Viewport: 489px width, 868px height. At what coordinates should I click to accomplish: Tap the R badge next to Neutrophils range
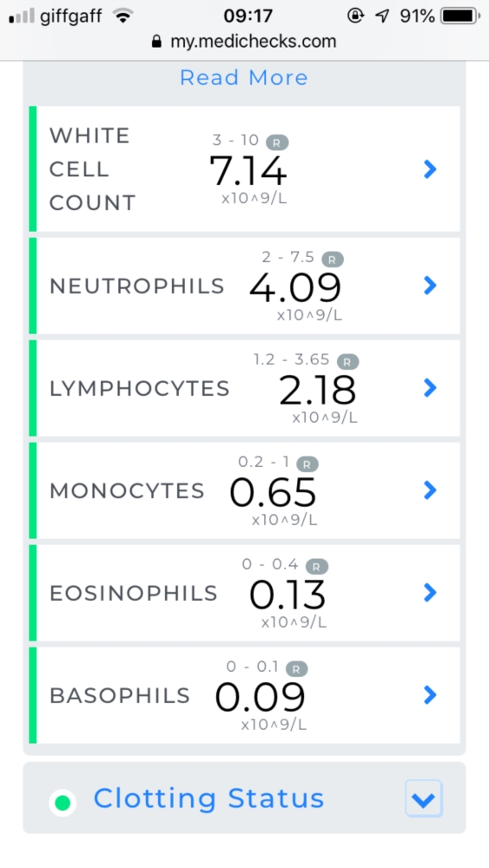coord(333,259)
